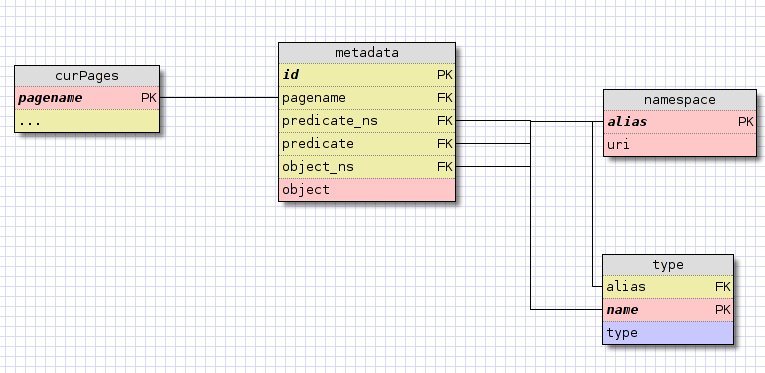Click the pagename row in curPages

[87, 98]
